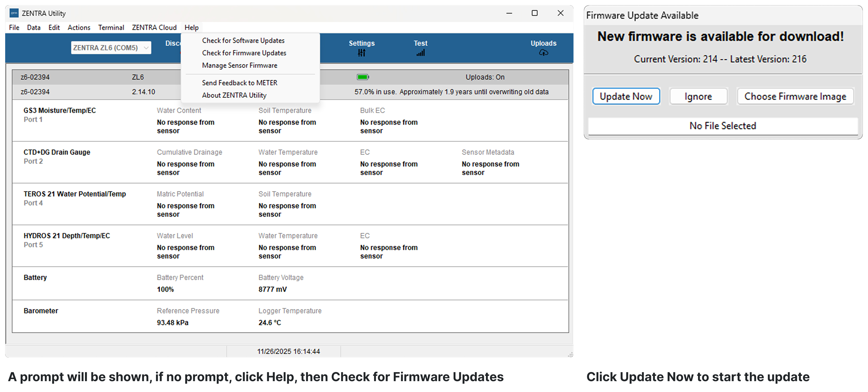Click the Test signal bars icon
Viewport: 868px width, 392px height.
pos(420,53)
